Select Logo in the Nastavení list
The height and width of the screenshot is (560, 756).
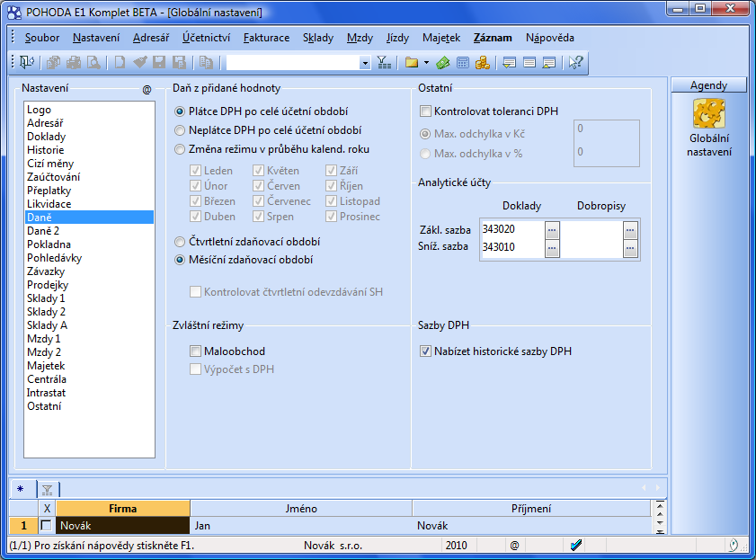(x=89, y=110)
